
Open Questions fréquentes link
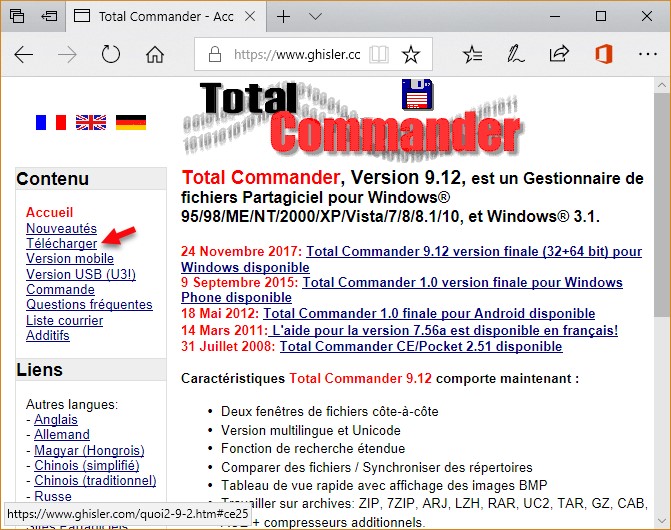coord(89,305)
